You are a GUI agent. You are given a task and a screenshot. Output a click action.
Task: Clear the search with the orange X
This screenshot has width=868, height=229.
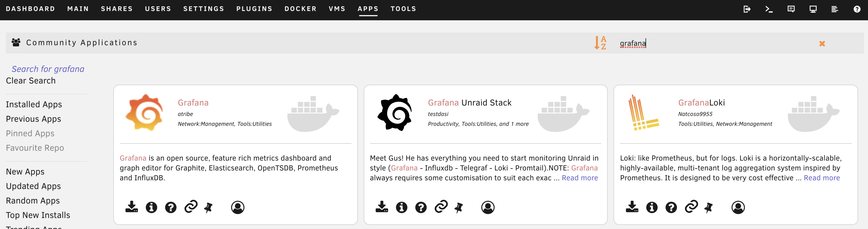coord(822,43)
